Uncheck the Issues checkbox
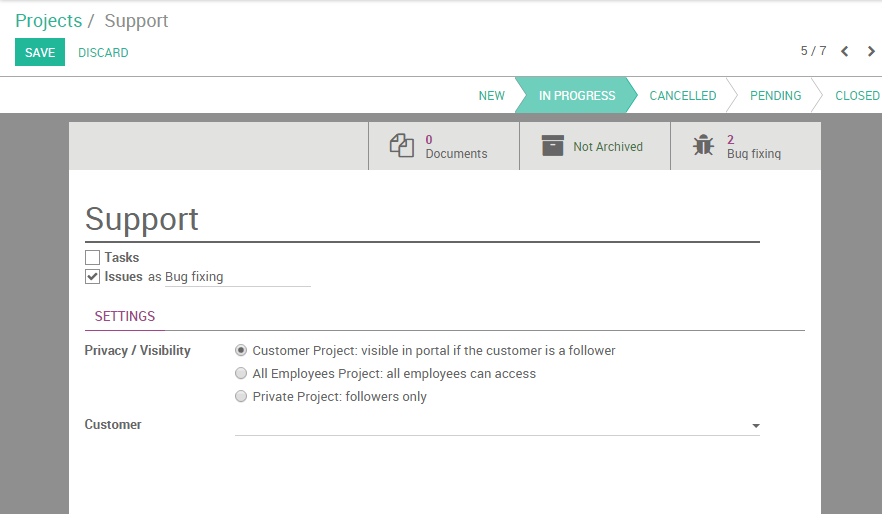 coord(93,277)
